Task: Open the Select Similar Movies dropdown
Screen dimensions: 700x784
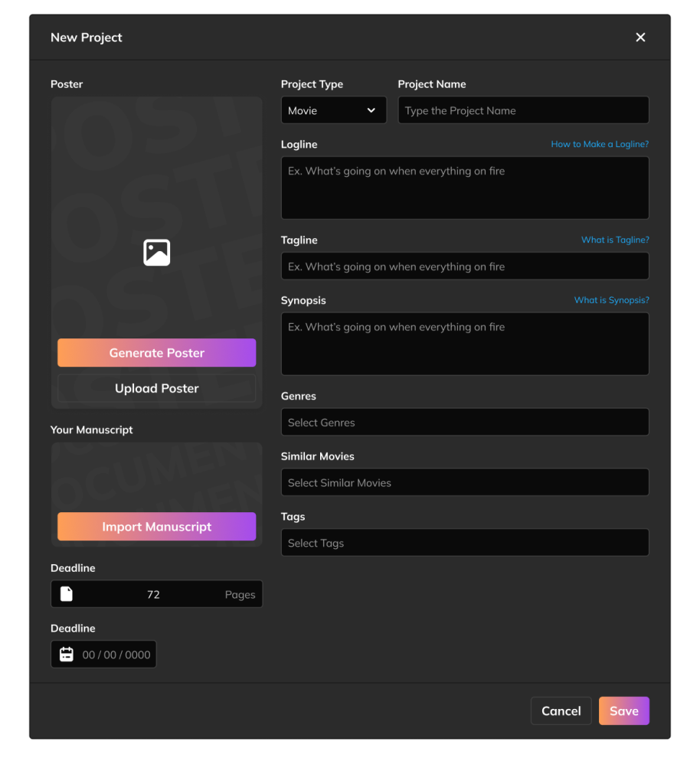Action: [464, 483]
